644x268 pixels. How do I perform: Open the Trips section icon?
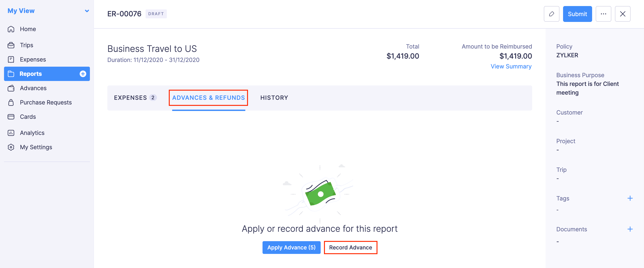[11, 45]
